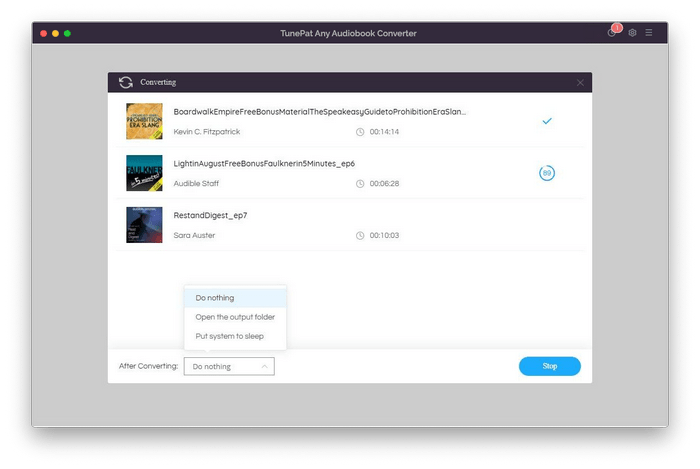Click the red close window button
The height and width of the screenshot is (469, 700).
pos(43,33)
